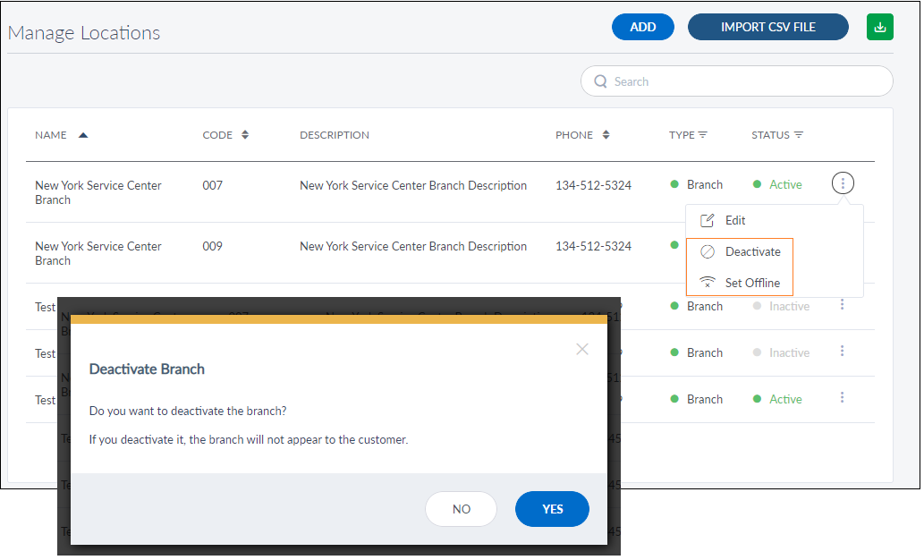
Task: Open the STATUS column filter
Action: (x=798, y=135)
